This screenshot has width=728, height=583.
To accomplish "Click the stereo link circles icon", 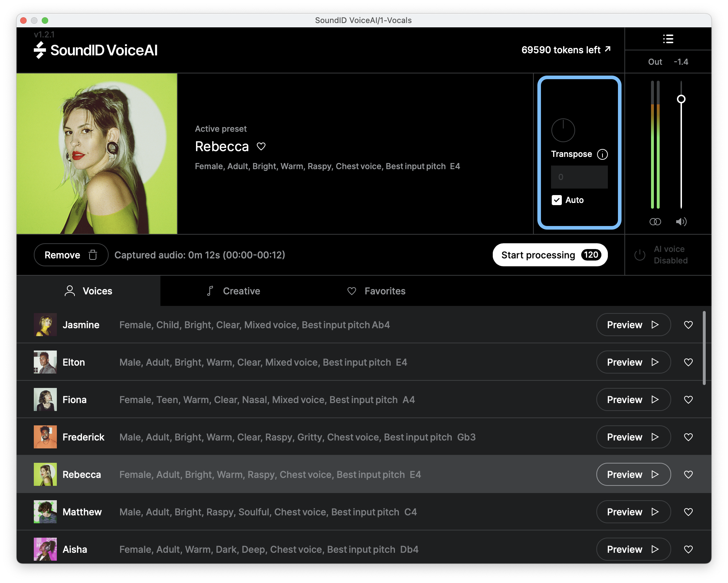I will [655, 222].
